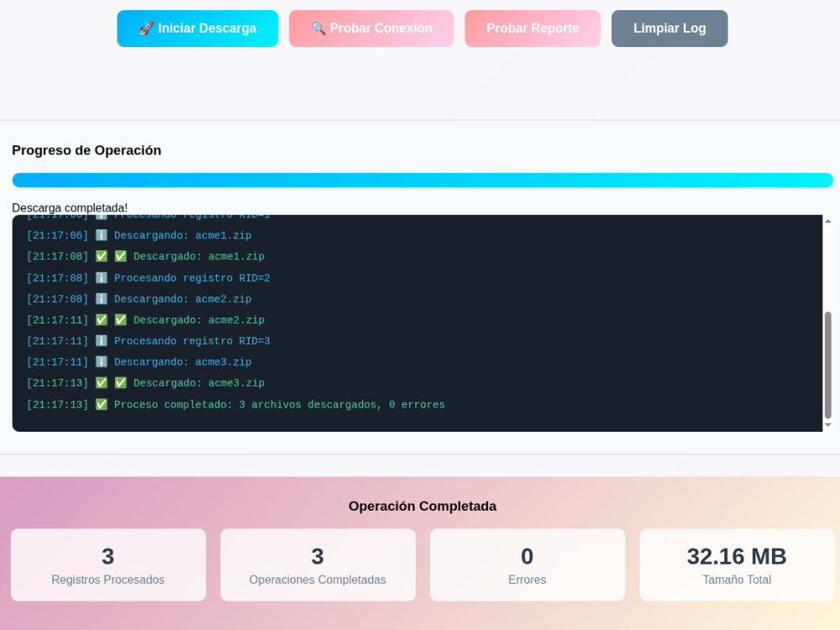Viewport: 840px width, 630px height.
Task: Click the 'Proceso completado: 3 archivos descargados' line
Action: pyautogui.click(x=279, y=405)
